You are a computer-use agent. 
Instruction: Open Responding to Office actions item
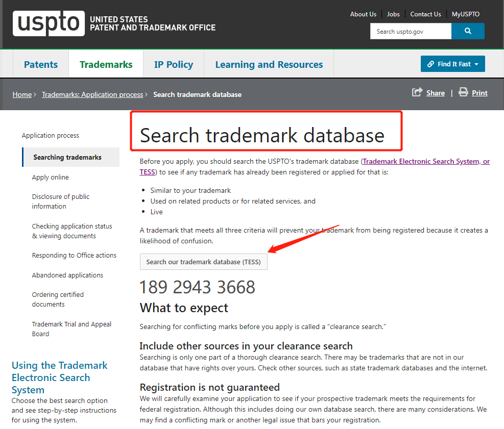pyautogui.click(x=74, y=255)
